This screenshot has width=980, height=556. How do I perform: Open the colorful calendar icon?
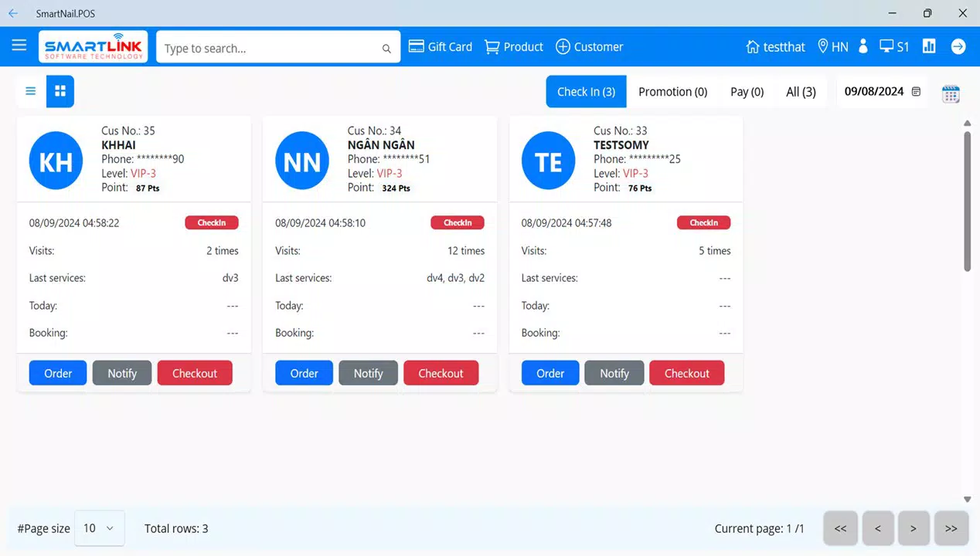click(x=951, y=93)
